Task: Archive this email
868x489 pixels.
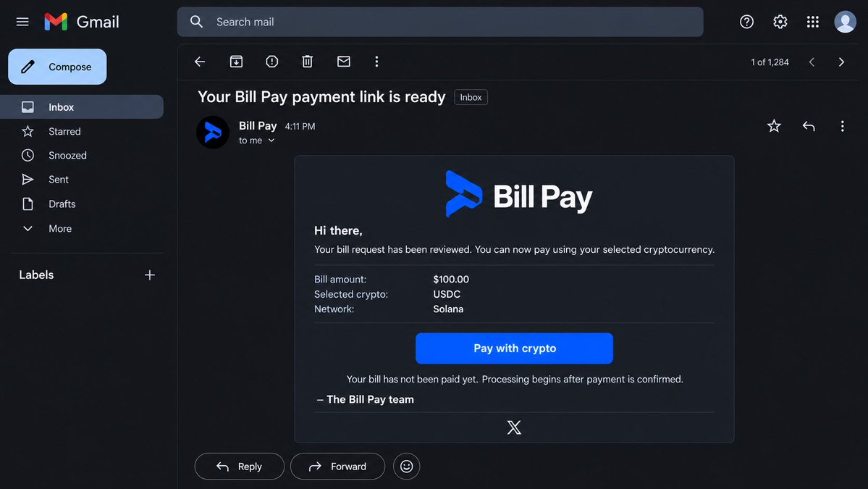Action: [237, 62]
